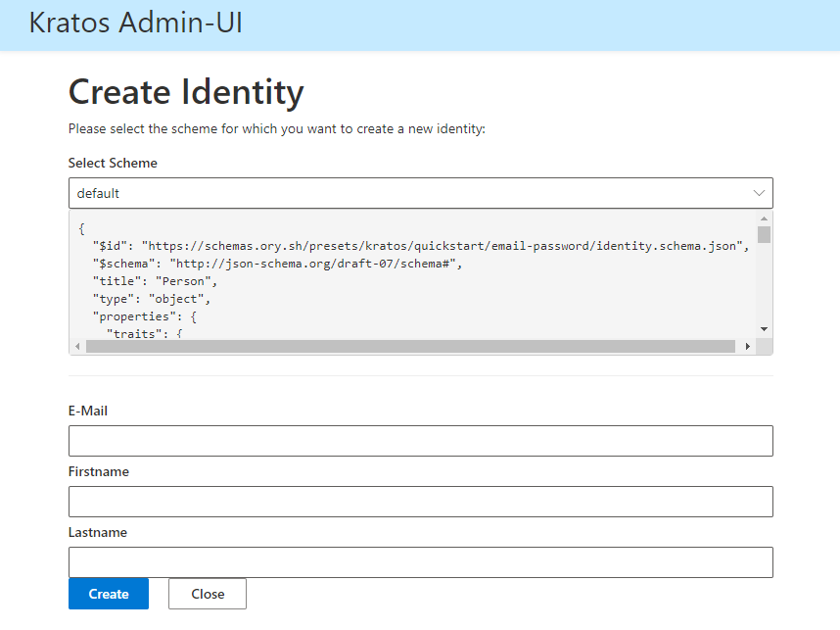Open the Select Scheme combo box
This screenshot has width=840, height=630.
(x=421, y=193)
